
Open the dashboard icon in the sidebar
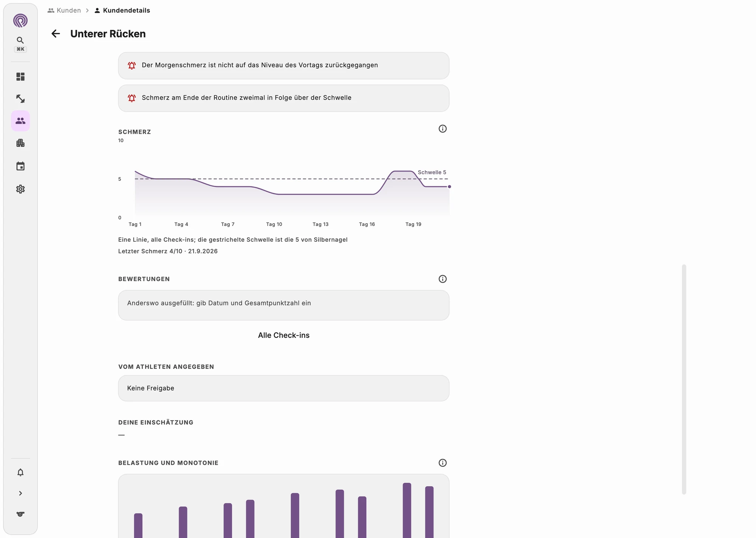pyautogui.click(x=20, y=77)
